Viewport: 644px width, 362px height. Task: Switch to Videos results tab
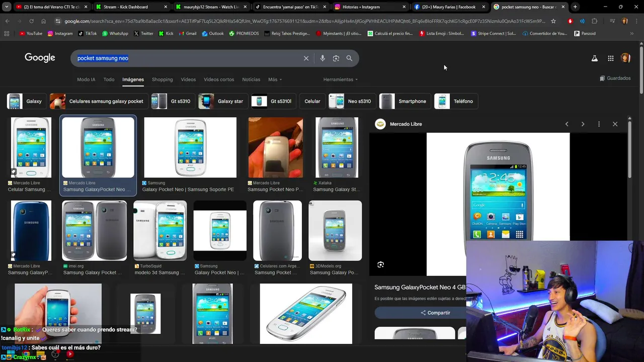click(x=188, y=79)
